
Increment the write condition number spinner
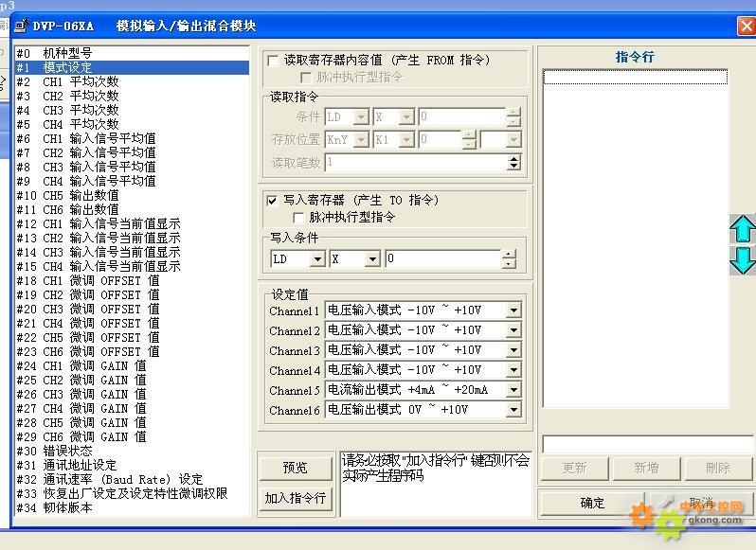click(510, 254)
